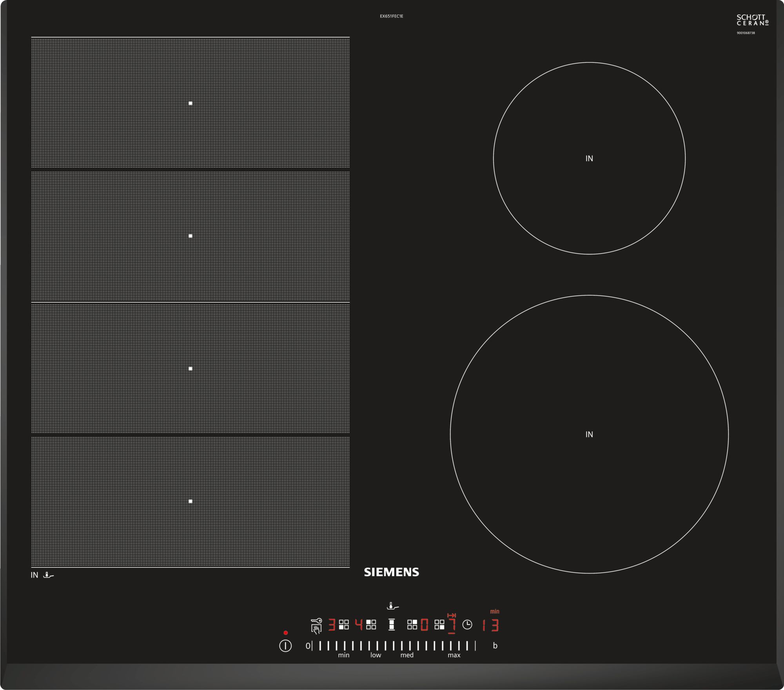Tap the key and hand childproof lock icon
The width and height of the screenshot is (784, 690).
tap(316, 626)
